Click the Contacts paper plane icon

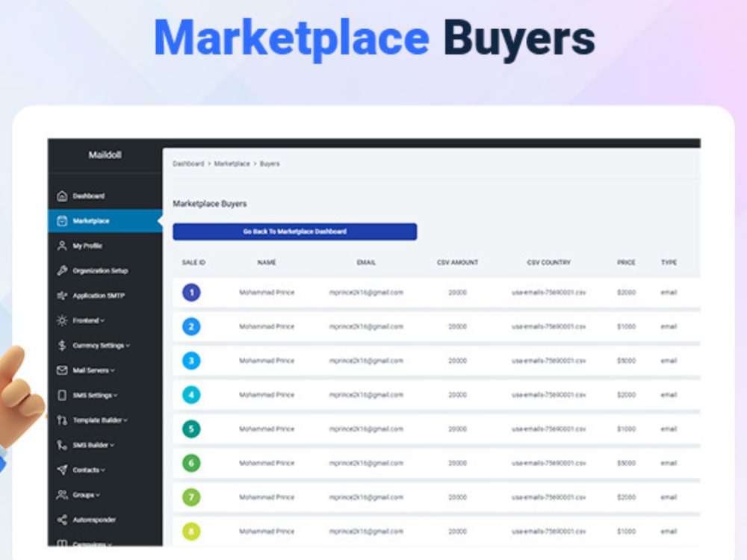click(x=62, y=470)
